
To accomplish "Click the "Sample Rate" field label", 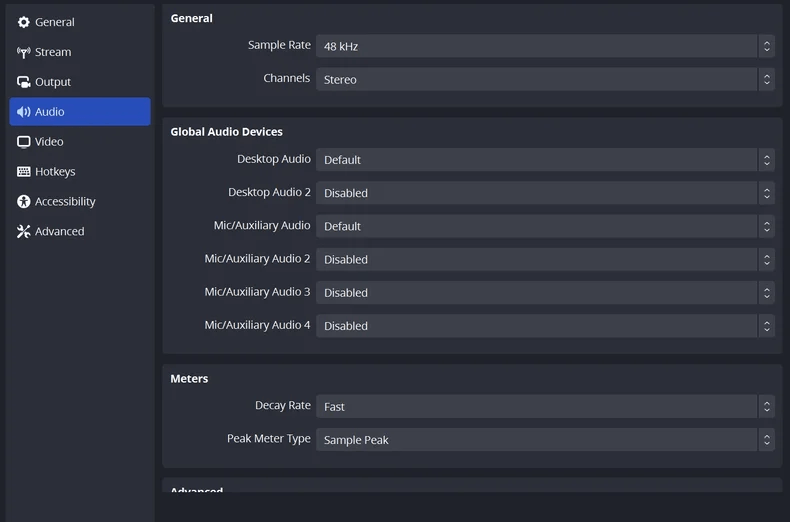I will [x=279, y=45].
